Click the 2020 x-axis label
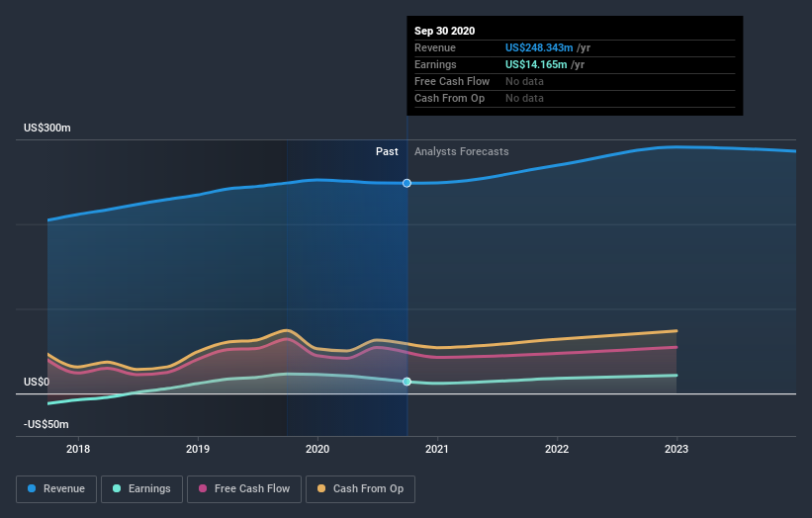Viewport: 812px width, 518px height. pyautogui.click(x=317, y=449)
